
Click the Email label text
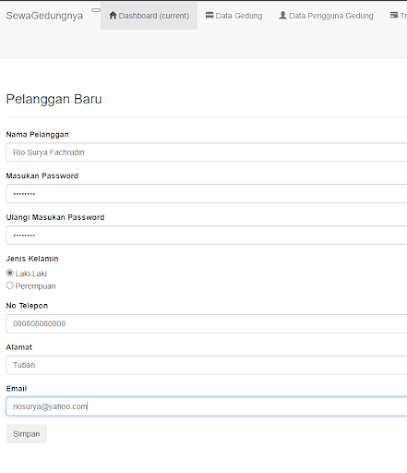click(16, 389)
